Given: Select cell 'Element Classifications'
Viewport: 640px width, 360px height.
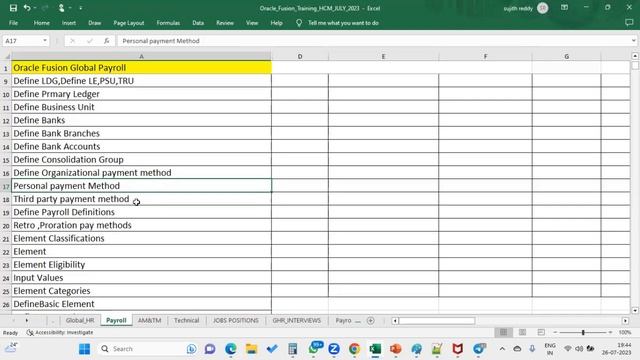Looking at the screenshot, I should coord(141,238).
